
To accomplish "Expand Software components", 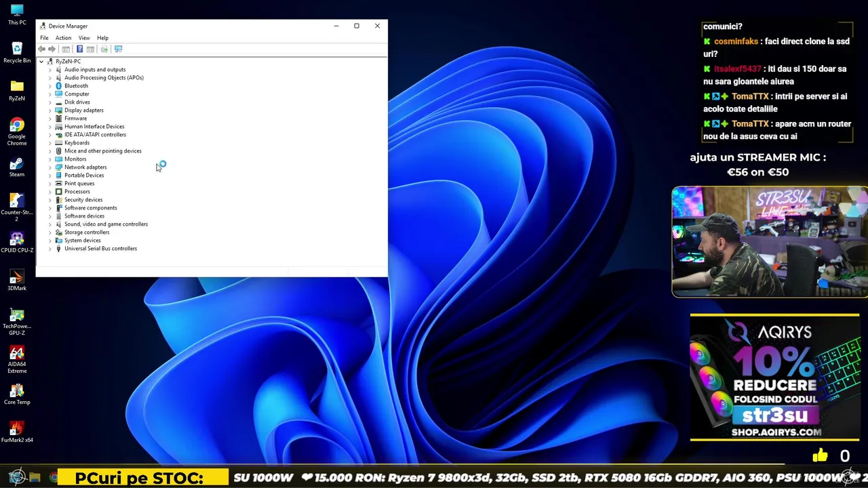I will tap(50, 208).
